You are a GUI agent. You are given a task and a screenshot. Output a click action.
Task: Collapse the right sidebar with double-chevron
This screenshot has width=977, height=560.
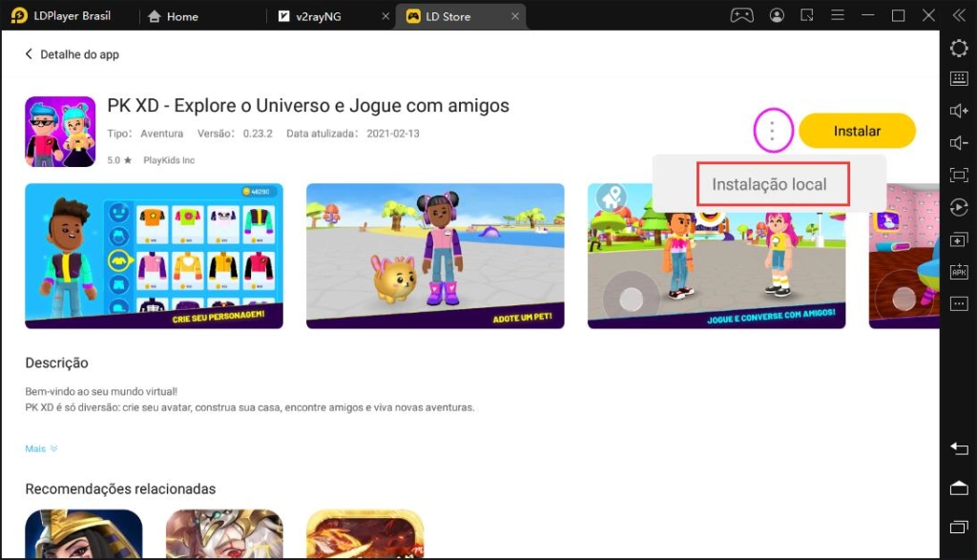tap(959, 15)
